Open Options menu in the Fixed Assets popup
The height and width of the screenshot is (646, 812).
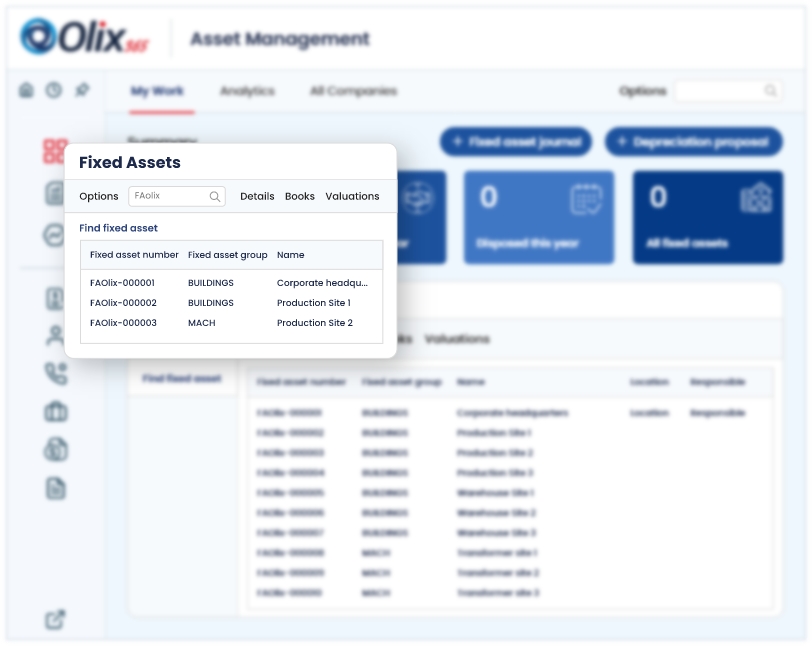(x=99, y=197)
